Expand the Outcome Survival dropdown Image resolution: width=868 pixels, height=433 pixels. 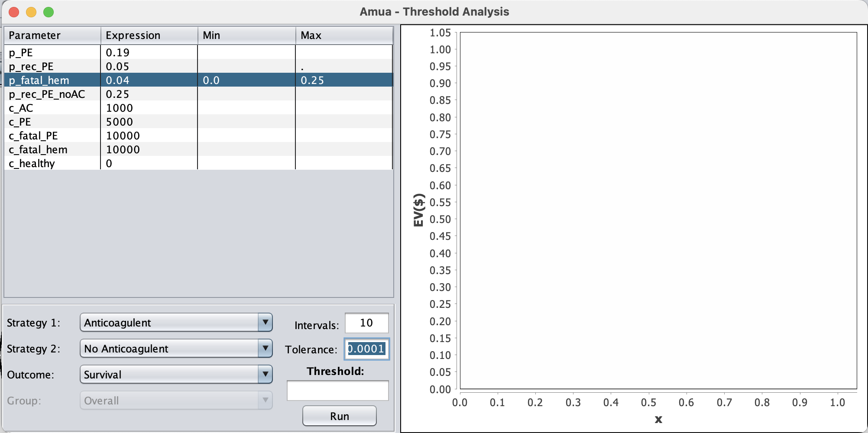click(176, 375)
